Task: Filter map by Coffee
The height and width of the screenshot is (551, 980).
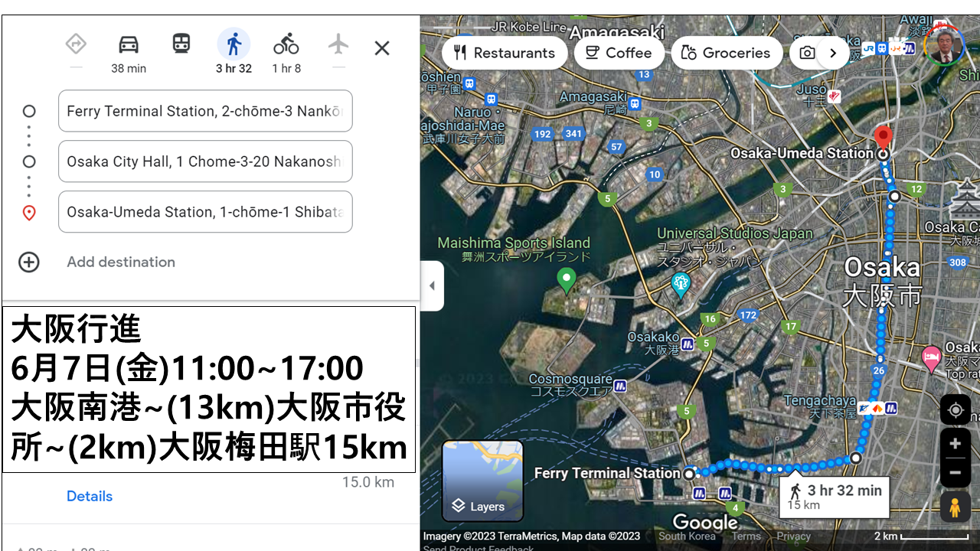Action: point(619,53)
